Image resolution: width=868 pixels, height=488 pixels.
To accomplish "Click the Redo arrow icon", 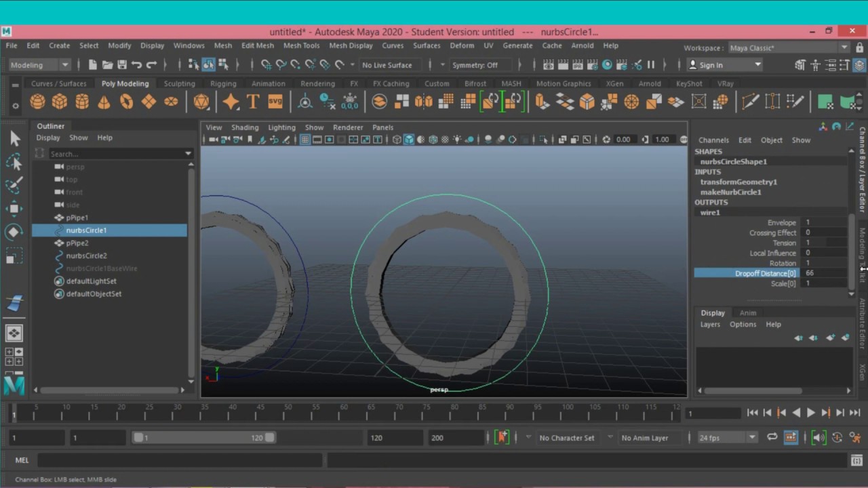I will point(151,65).
